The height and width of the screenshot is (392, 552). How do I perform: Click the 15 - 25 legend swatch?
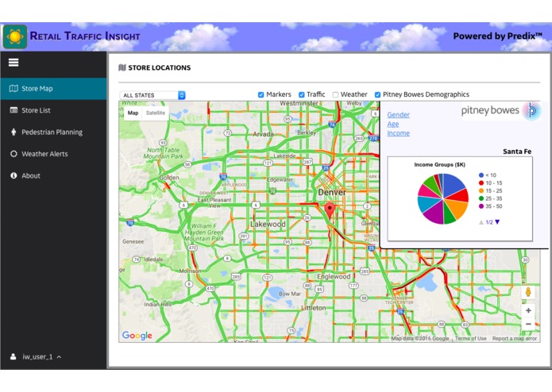coord(481,190)
